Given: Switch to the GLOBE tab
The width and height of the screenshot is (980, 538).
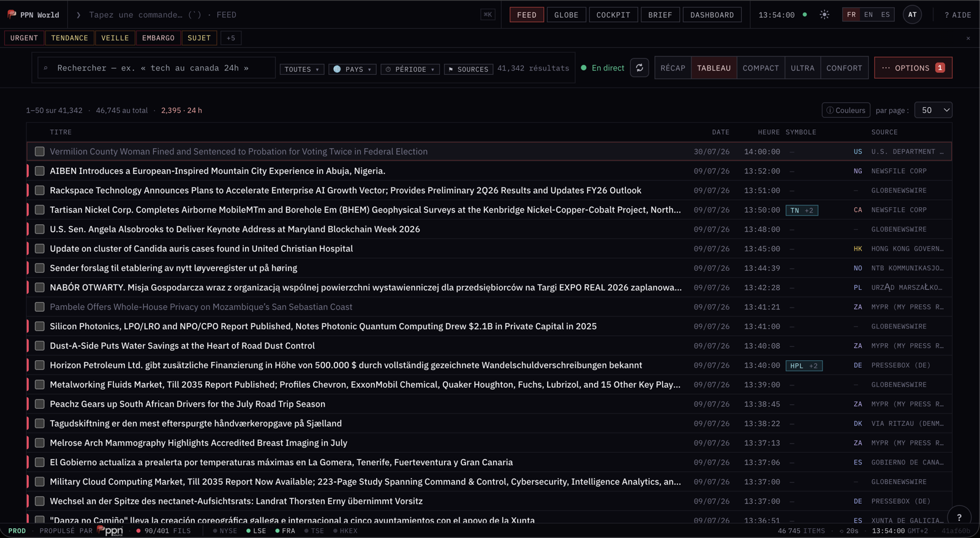Looking at the screenshot, I should coord(566,15).
